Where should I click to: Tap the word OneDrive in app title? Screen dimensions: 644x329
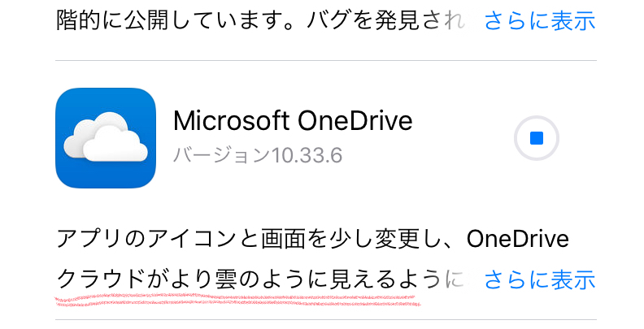(355, 122)
